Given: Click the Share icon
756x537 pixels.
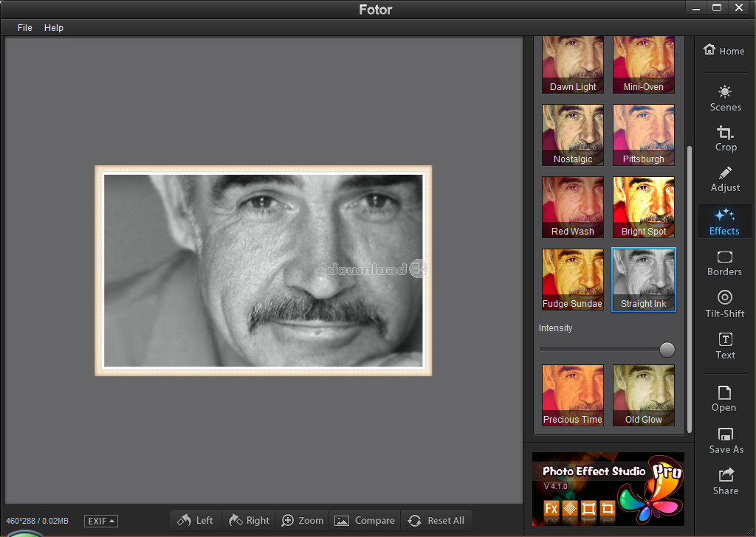Looking at the screenshot, I should (x=725, y=481).
